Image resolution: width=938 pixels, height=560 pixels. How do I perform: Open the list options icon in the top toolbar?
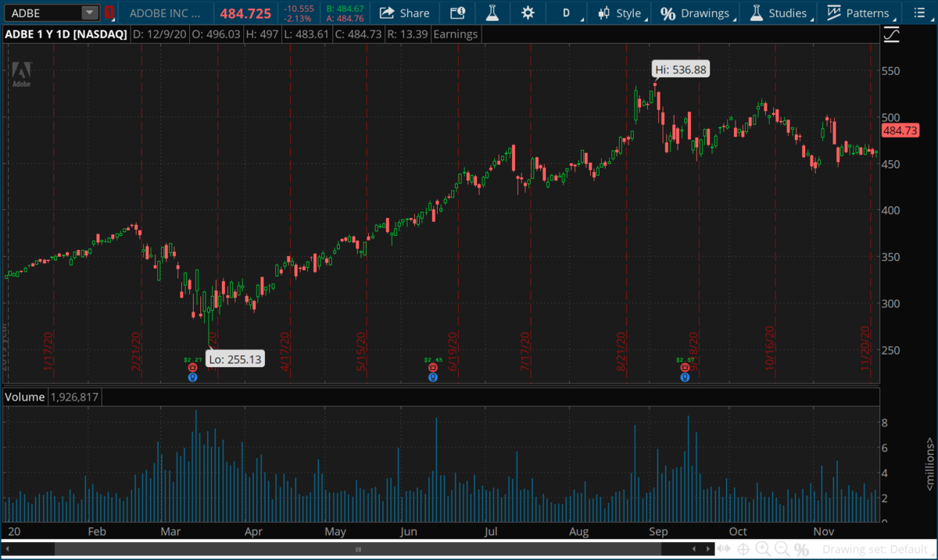click(x=919, y=12)
